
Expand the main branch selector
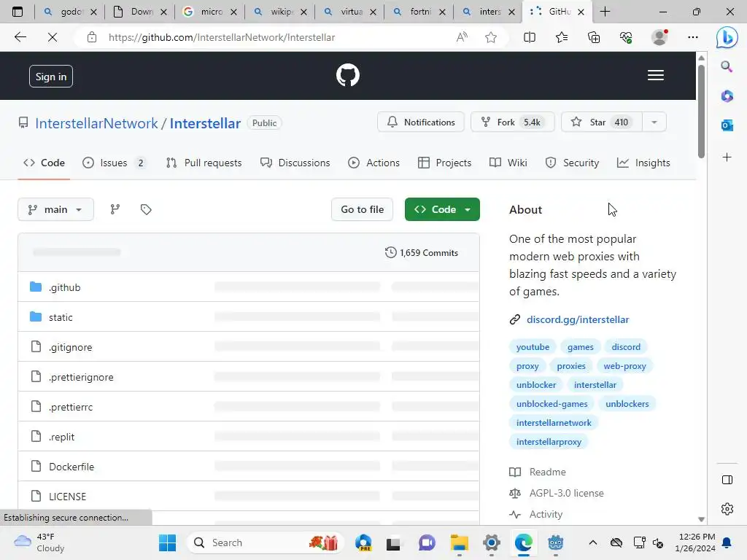(x=55, y=209)
